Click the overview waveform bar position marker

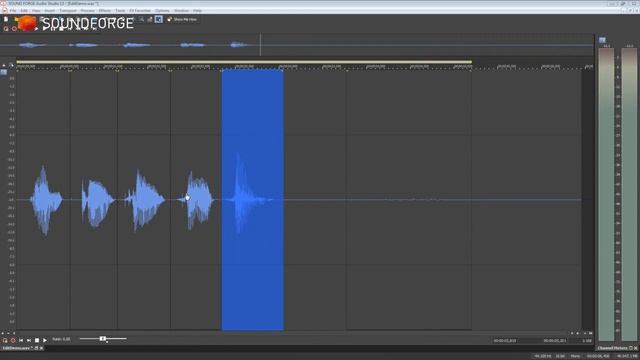(x=260, y=44)
